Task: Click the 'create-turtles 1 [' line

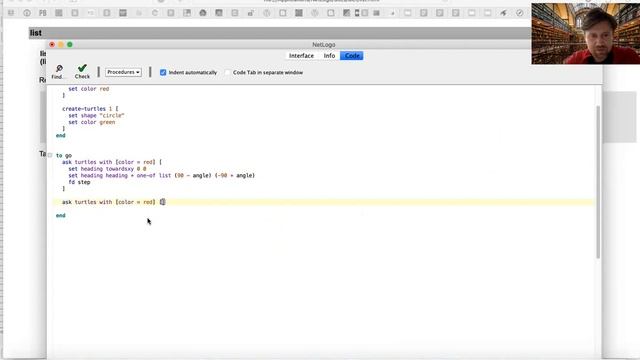Action: click(90, 109)
